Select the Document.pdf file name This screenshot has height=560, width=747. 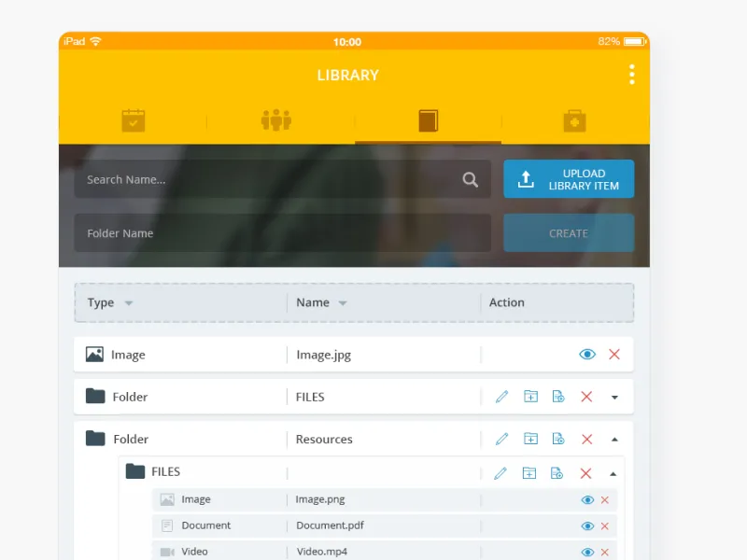tap(330, 525)
